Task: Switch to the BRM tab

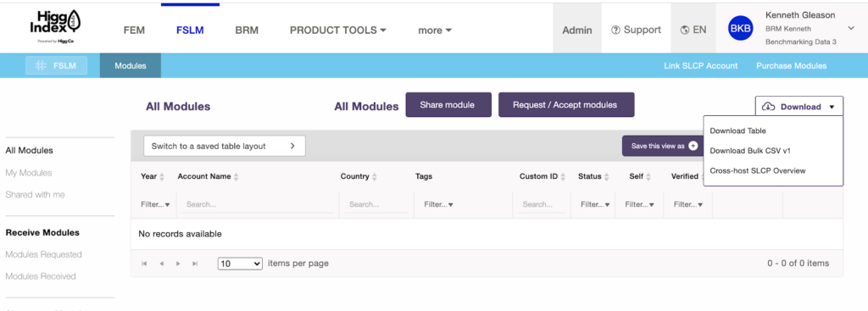Action: 247,31
